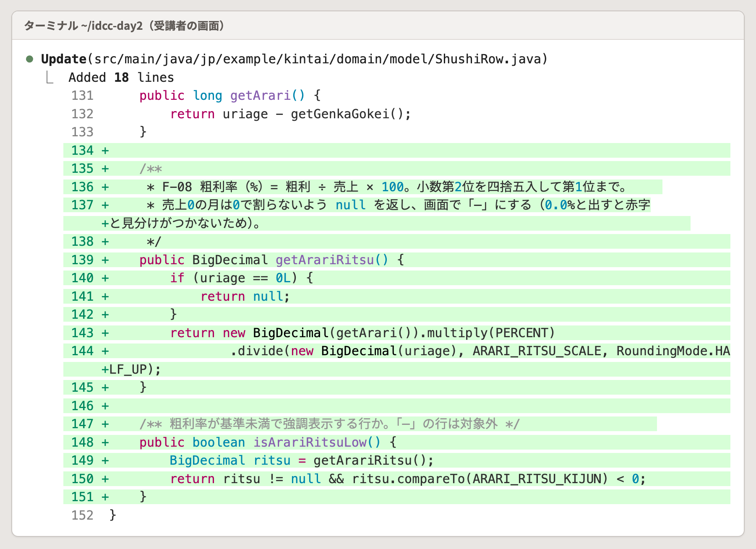Click the "boolean" keyword on line 148

(219, 442)
